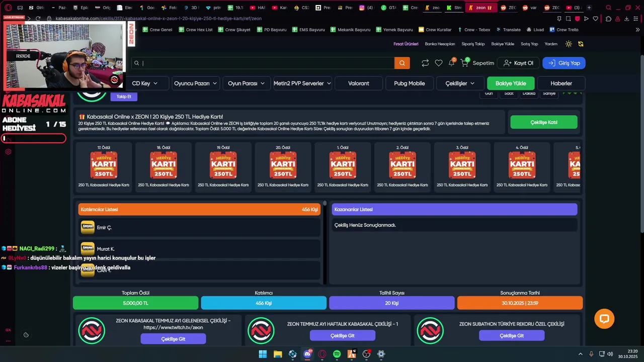This screenshot has height=362, width=644.
Task: Launch File Explorer from the taskbar
Action: coord(278,354)
